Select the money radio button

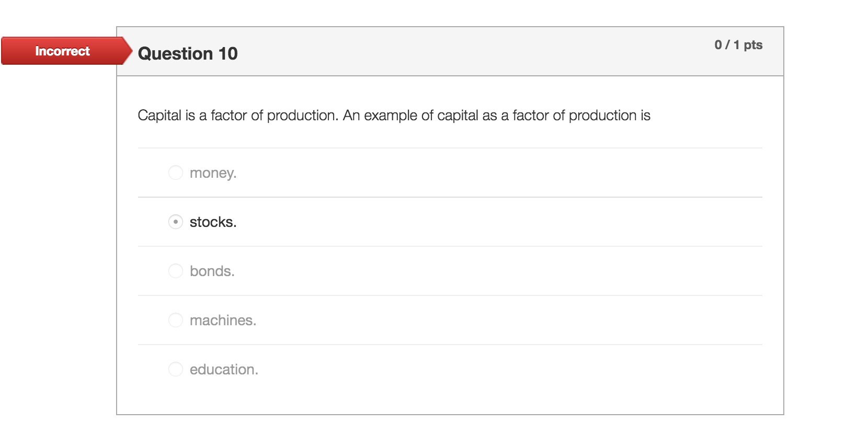175,172
